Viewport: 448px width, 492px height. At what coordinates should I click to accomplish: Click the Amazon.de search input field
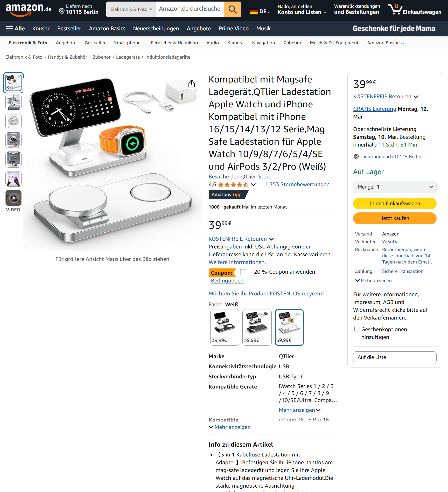point(190,9)
